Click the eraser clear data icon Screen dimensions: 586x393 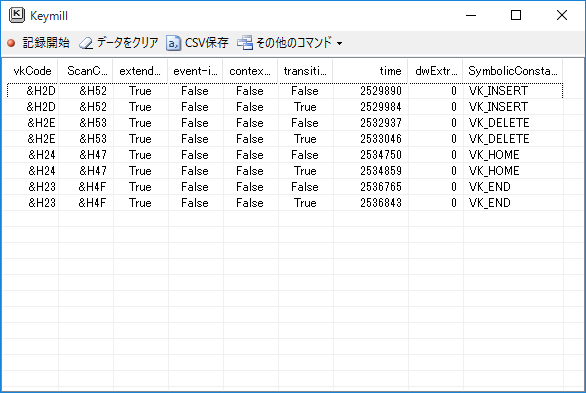[x=86, y=43]
